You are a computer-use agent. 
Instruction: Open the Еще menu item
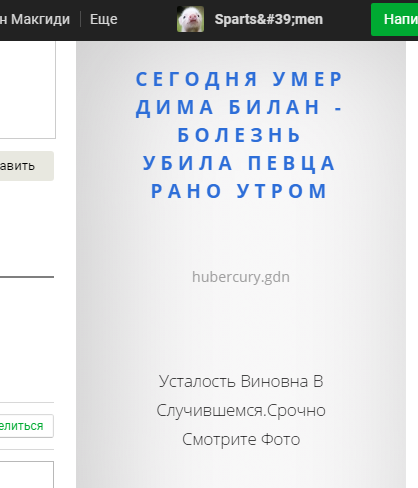point(104,19)
